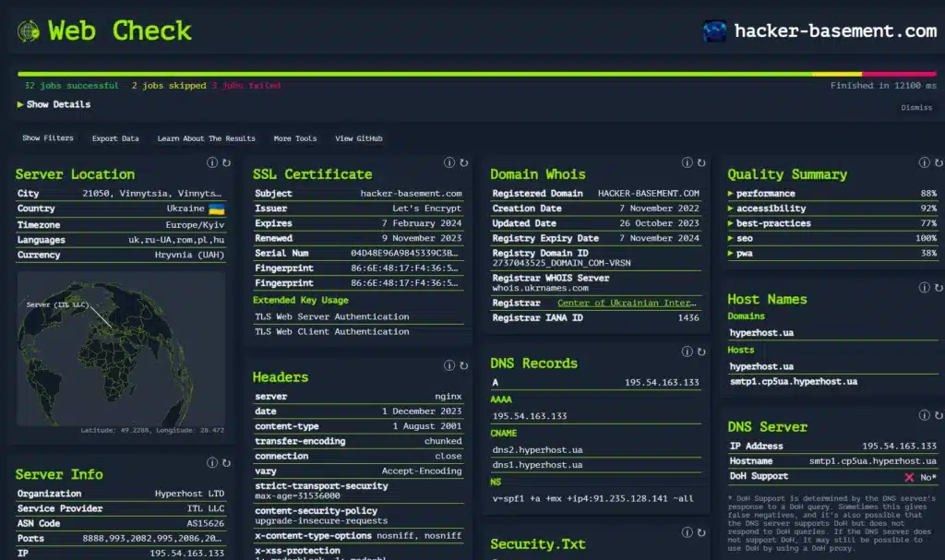Click whois.ukrnames.com WHOIS server text
This screenshot has width=945, height=560.
point(540,288)
